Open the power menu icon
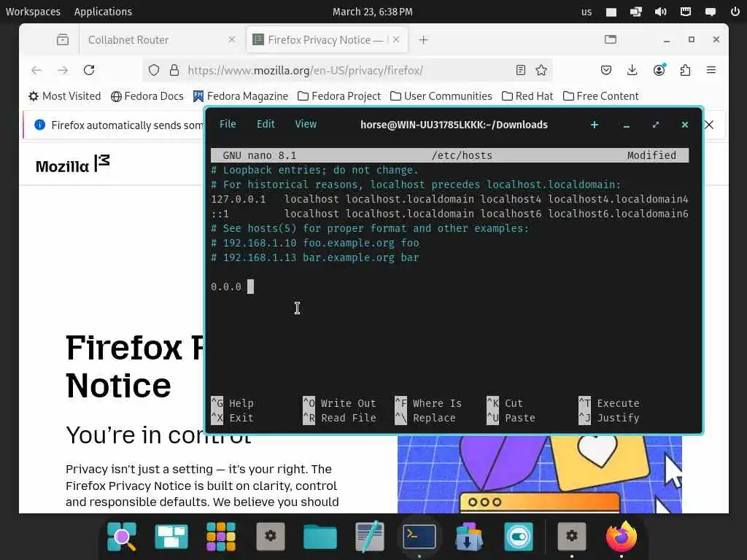747x560 pixels. [735, 12]
